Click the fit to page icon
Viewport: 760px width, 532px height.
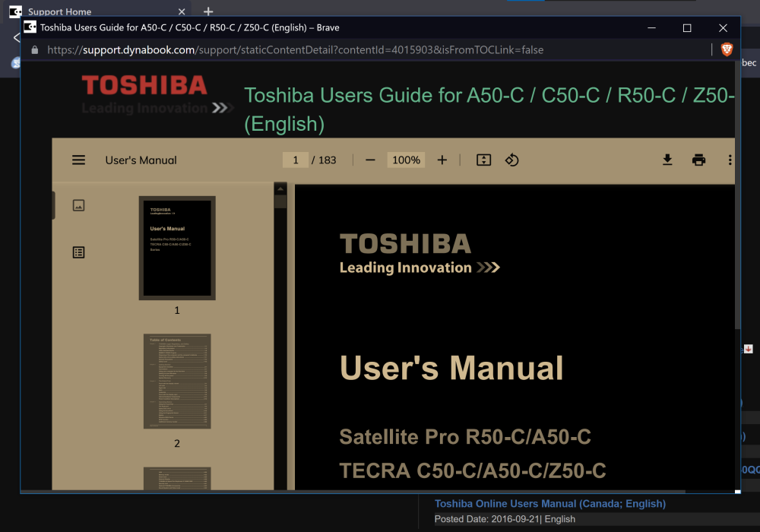(x=483, y=160)
